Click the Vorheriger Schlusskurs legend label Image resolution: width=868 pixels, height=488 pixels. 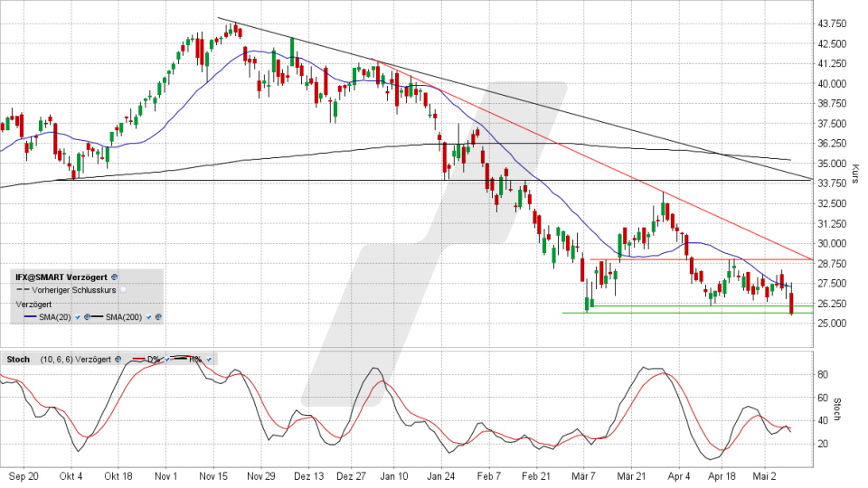point(73,290)
